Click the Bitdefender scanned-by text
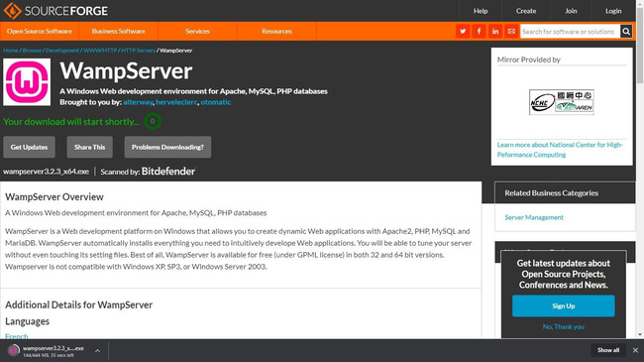Screen dimensions: 644x362 [168, 172]
